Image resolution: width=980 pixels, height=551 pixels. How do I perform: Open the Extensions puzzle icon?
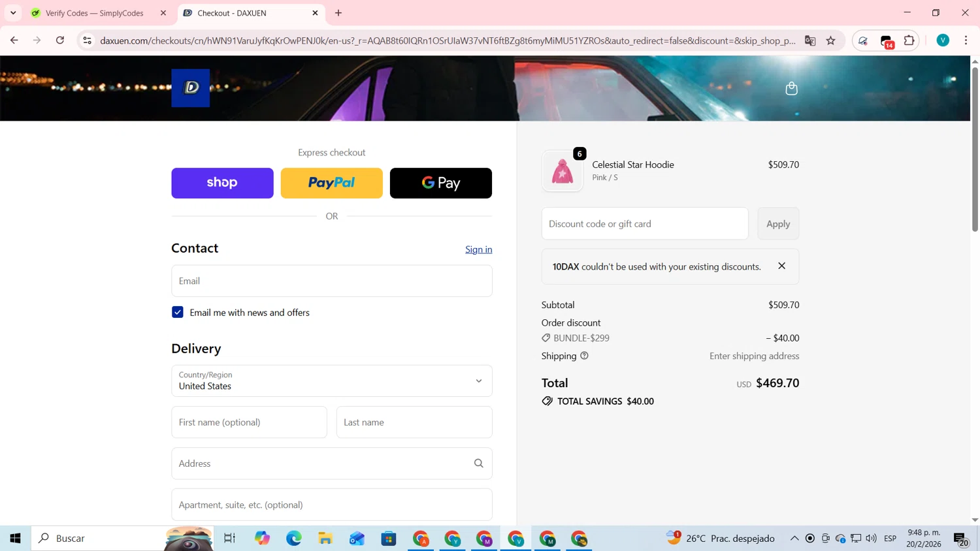[x=909, y=40]
